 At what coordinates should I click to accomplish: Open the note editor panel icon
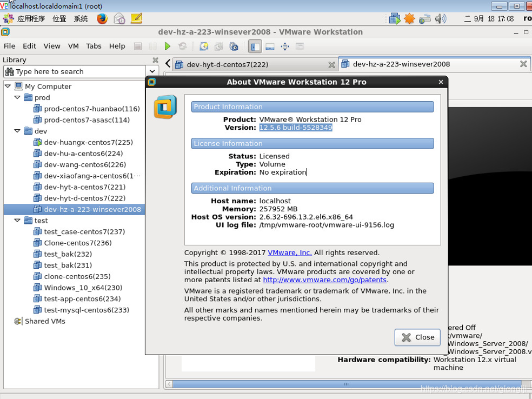pos(136,18)
